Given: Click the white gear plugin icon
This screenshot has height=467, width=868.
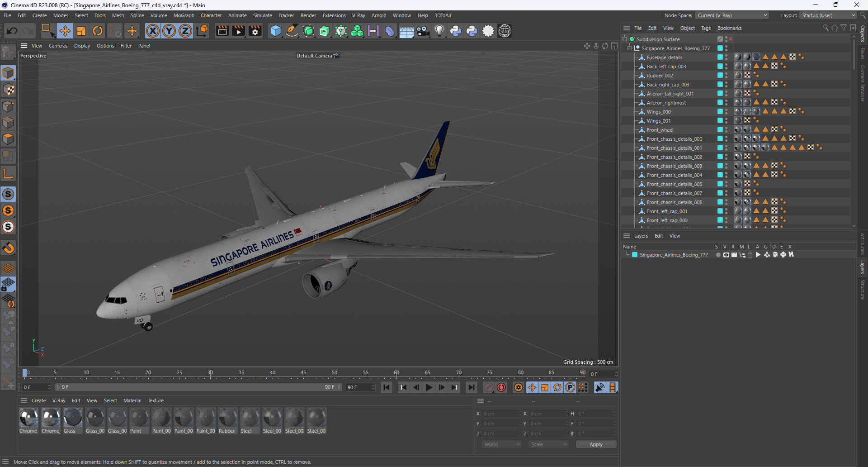Looking at the screenshot, I should (x=488, y=31).
